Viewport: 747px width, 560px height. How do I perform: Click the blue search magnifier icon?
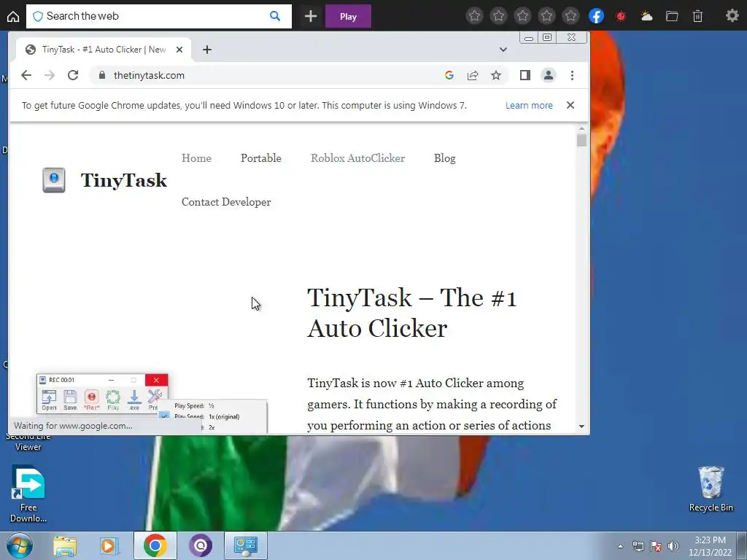click(x=275, y=16)
